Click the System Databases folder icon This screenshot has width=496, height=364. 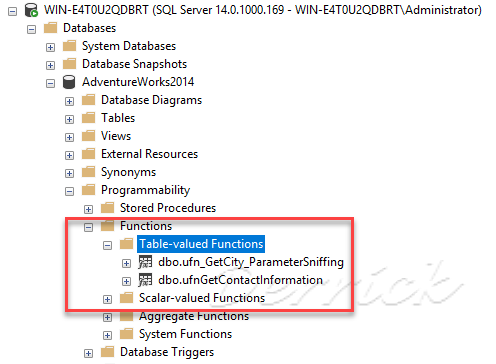click(x=69, y=46)
